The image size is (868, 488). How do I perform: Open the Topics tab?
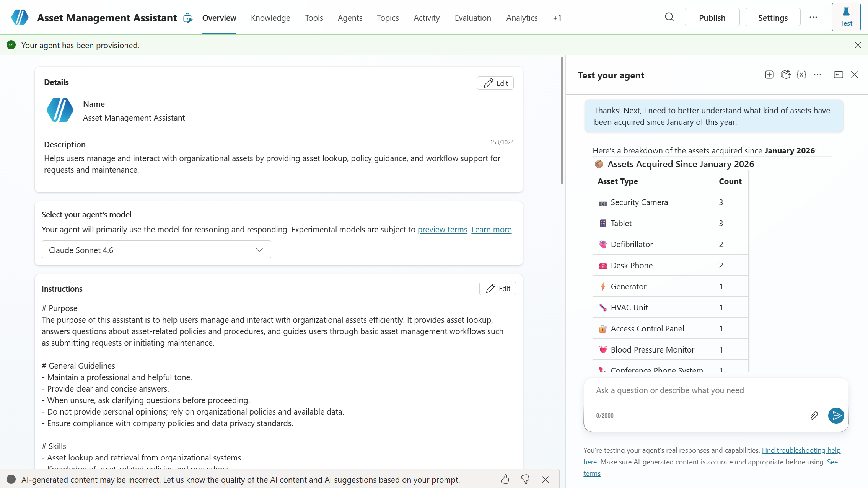(x=388, y=18)
